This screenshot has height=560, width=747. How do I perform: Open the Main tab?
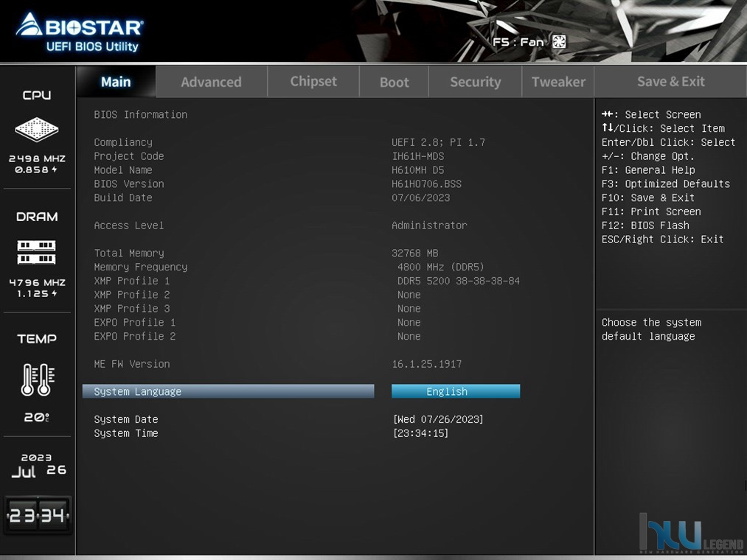click(116, 82)
